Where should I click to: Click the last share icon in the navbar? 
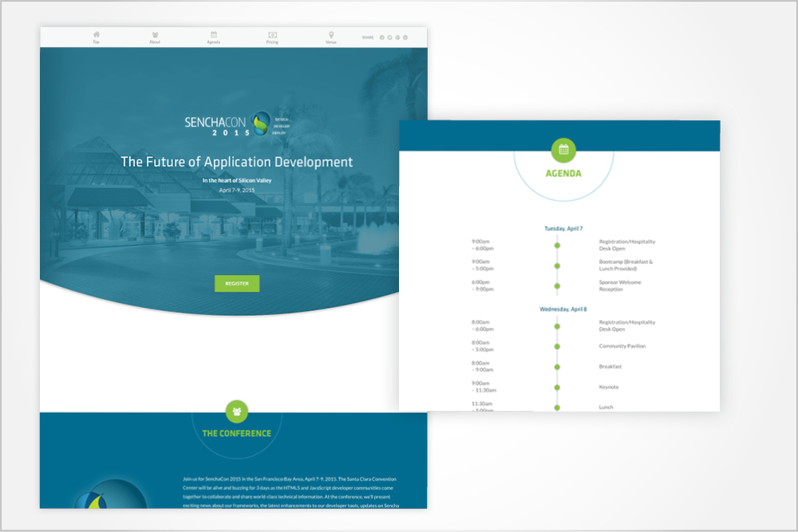(405, 37)
